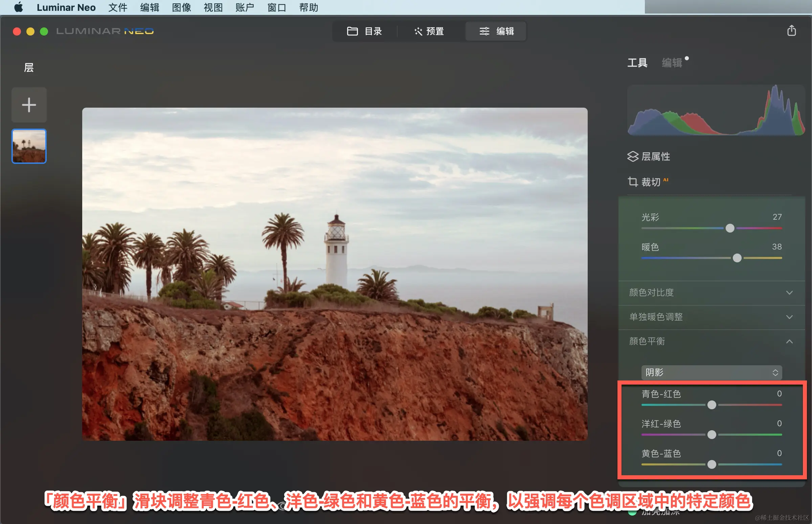The image size is (812, 524).
Task: Switch to the Edit (编辑) mode
Action: (496, 31)
